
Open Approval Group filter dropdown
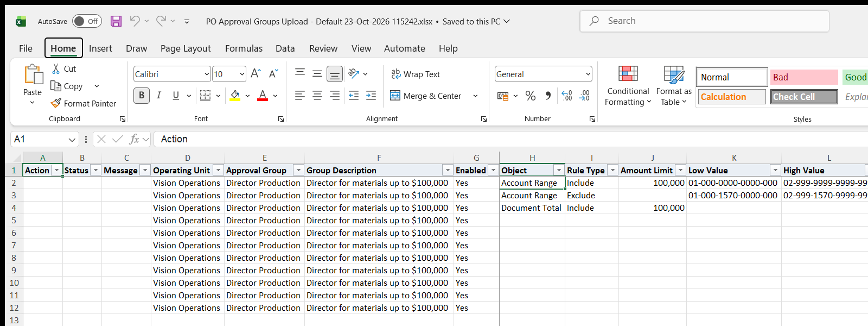point(298,170)
